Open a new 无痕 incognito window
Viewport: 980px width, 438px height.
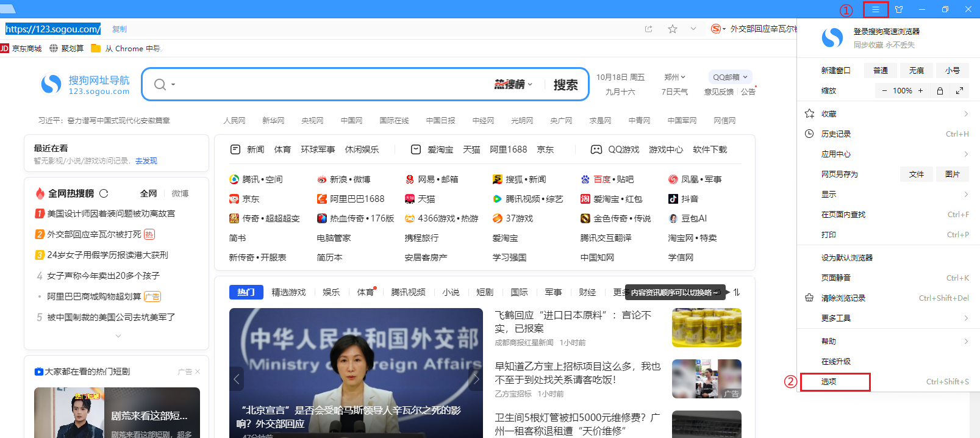[x=916, y=70]
